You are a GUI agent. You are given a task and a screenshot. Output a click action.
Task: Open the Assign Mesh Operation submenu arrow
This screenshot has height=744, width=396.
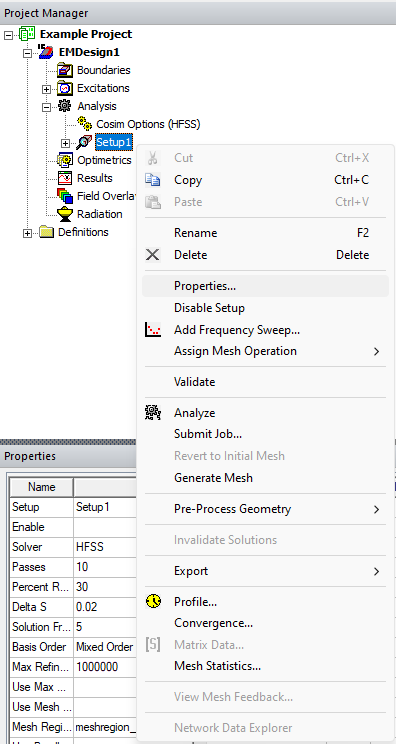[377, 351]
